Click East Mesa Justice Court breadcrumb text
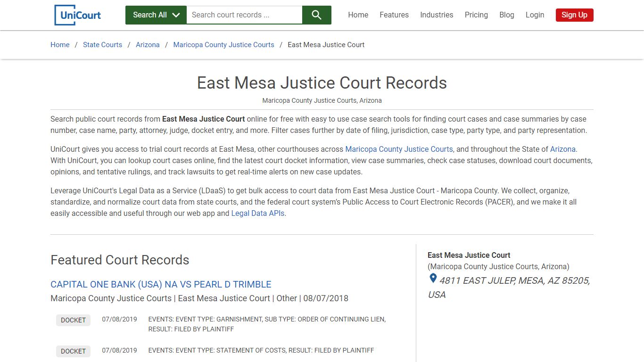Screen dimensions: 644x362 pyautogui.click(x=326, y=45)
